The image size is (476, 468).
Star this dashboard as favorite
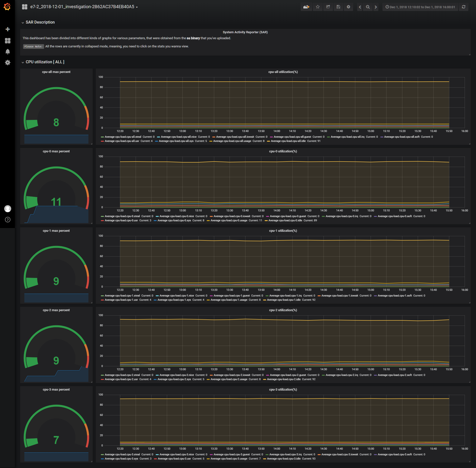tap(318, 7)
